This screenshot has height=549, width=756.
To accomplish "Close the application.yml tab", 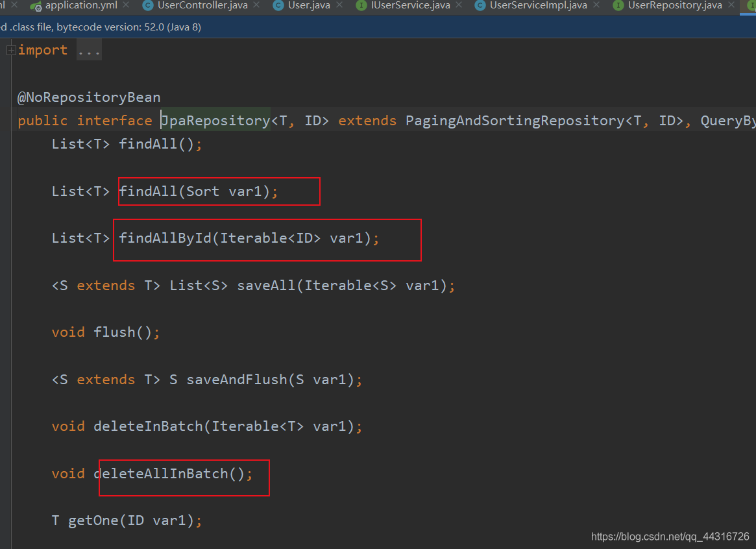I will click(126, 5).
